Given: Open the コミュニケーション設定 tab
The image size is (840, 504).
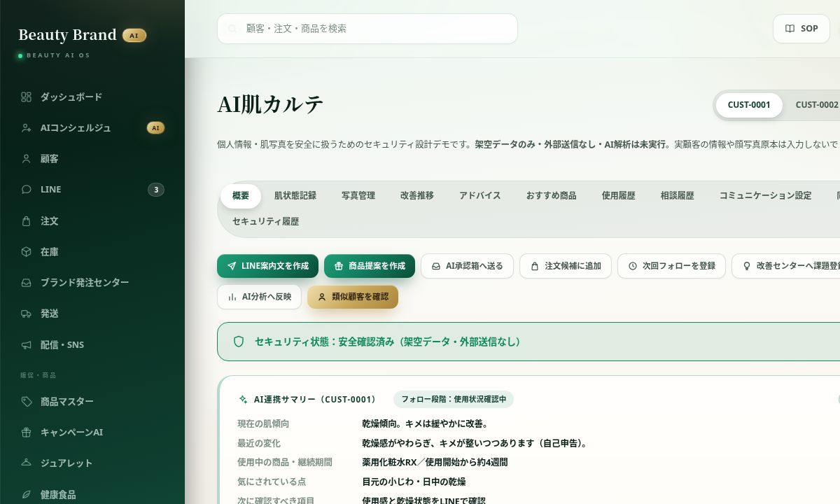Looking at the screenshot, I should [x=766, y=196].
